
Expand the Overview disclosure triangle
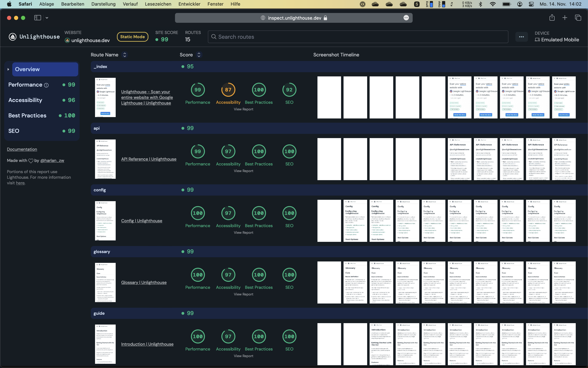coord(8,69)
